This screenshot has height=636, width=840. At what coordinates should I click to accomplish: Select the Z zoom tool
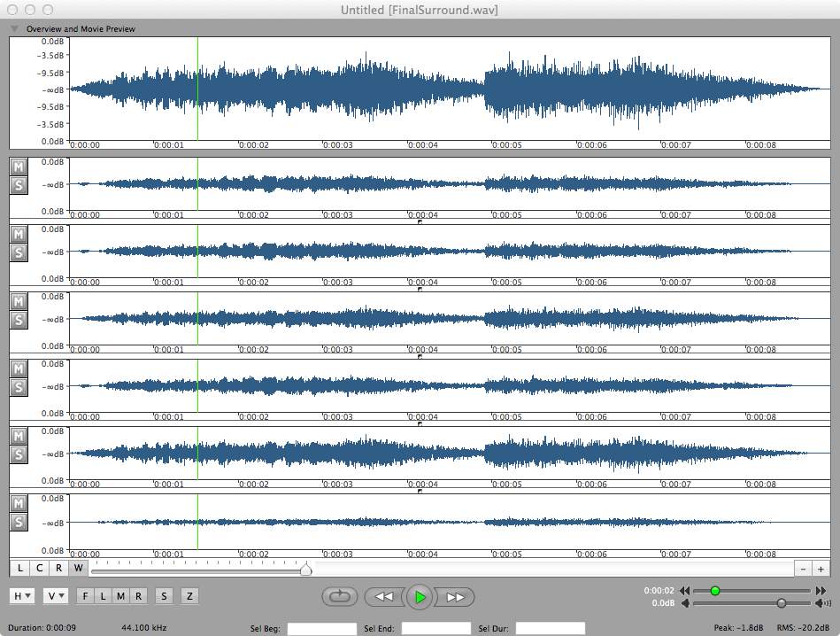point(189,596)
